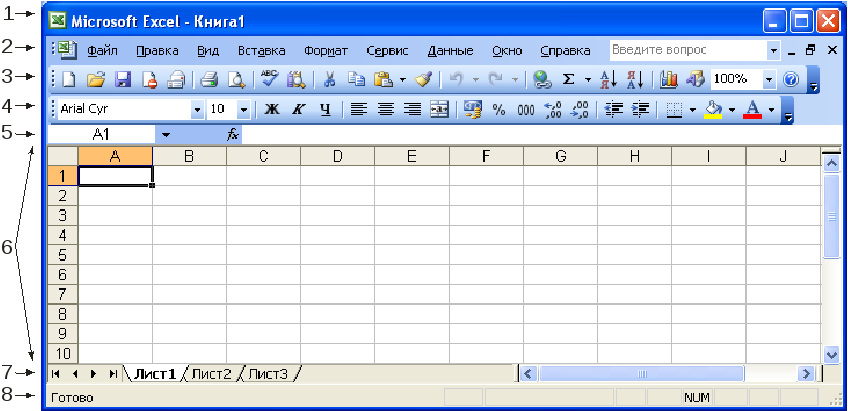Open the Файл menu
Image resolution: width=848 pixels, height=411 pixels.
[102, 51]
